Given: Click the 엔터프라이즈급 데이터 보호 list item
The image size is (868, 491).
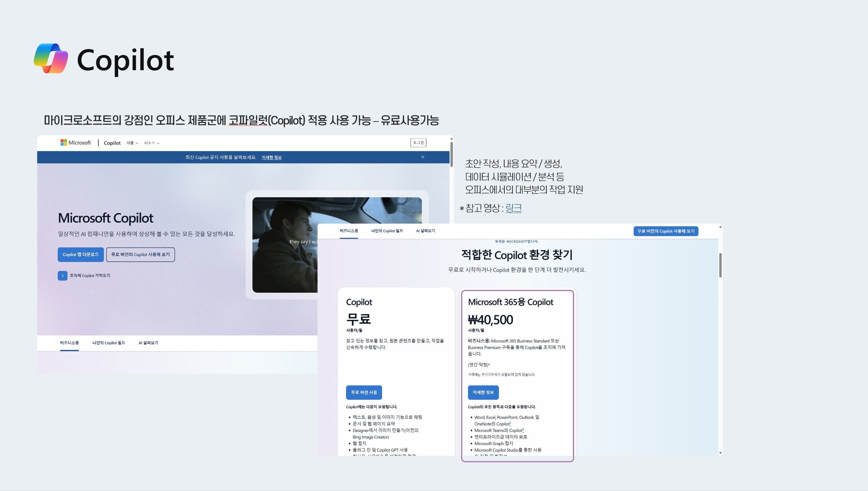Looking at the screenshot, I should 501,437.
